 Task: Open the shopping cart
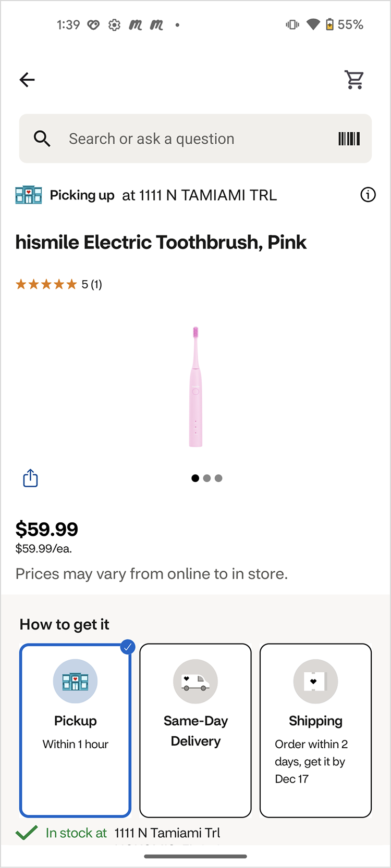pos(355,80)
